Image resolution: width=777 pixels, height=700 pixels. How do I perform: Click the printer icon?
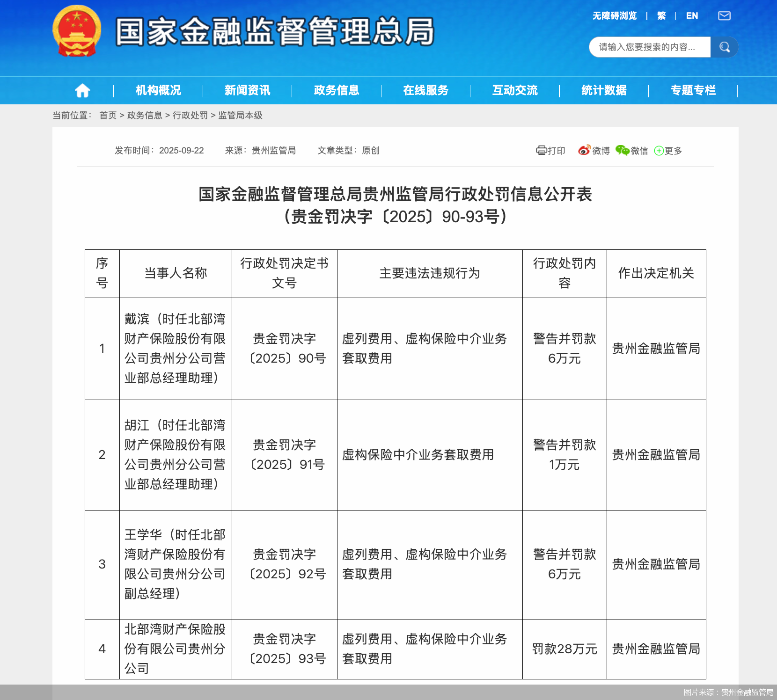click(542, 150)
